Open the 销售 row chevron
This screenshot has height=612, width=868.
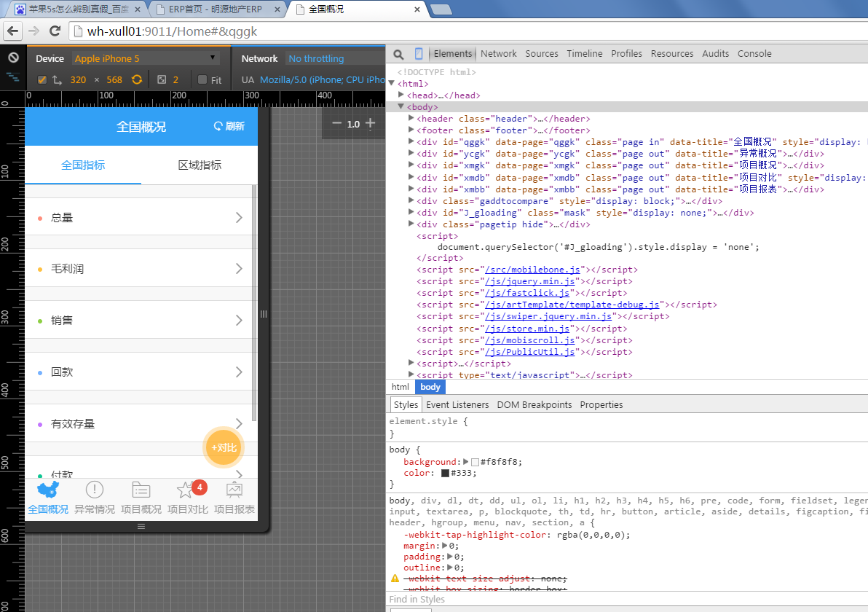239,320
